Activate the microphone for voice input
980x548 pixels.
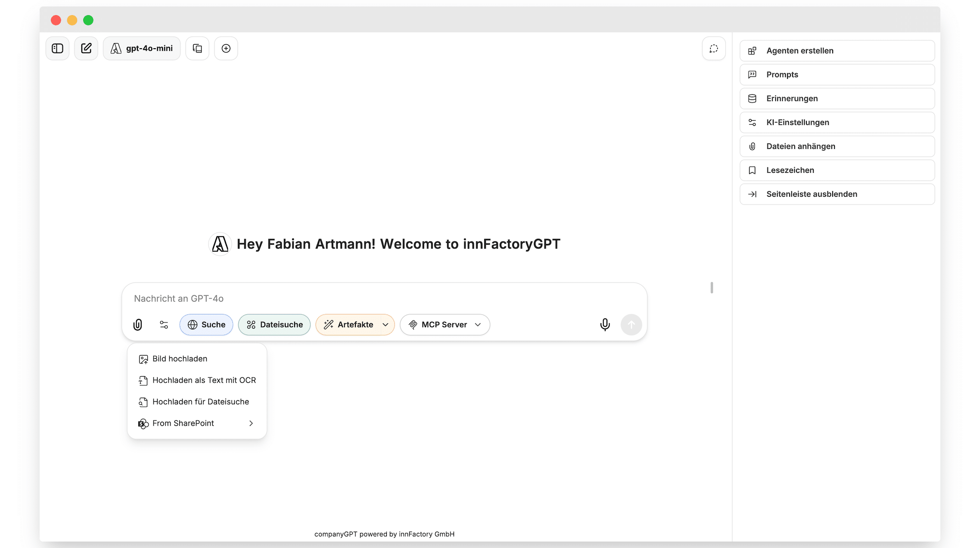coord(605,325)
